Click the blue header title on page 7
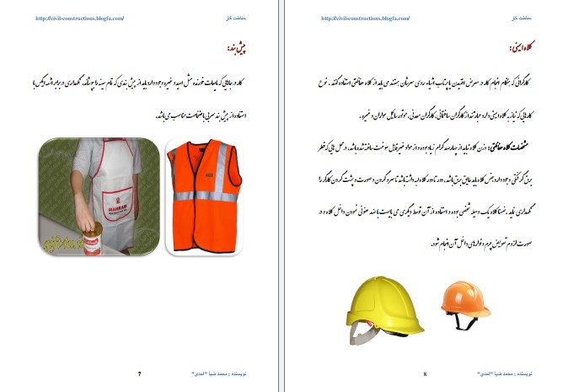Viewport: 563px width, 392px height. [x=236, y=18]
